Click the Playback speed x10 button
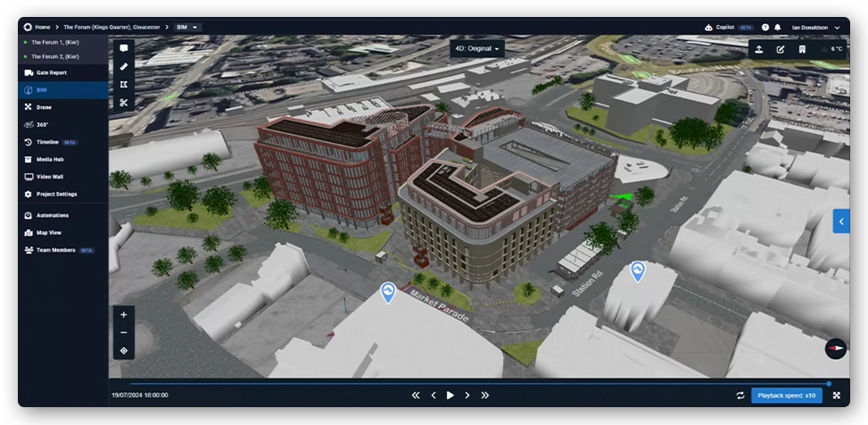Viewport: 868px width, 425px height. (787, 396)
